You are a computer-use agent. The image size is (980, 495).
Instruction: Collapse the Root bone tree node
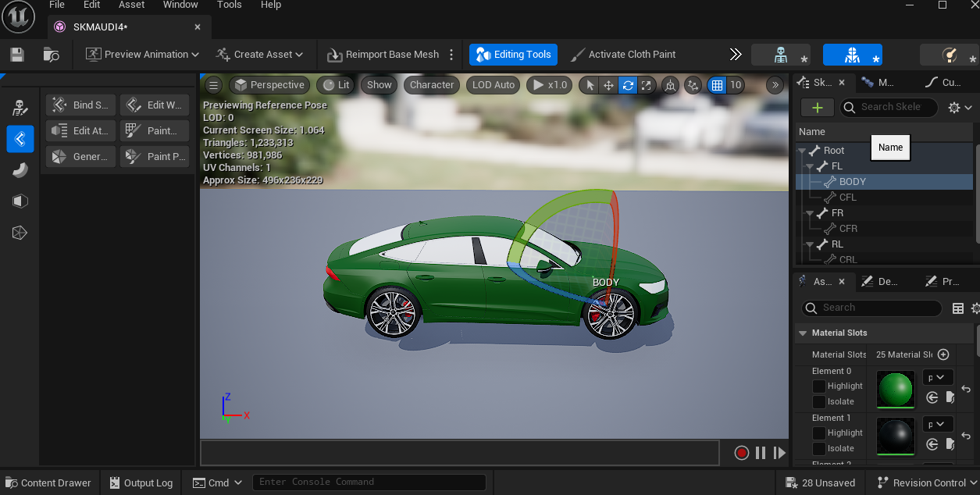tap(802, 151)
